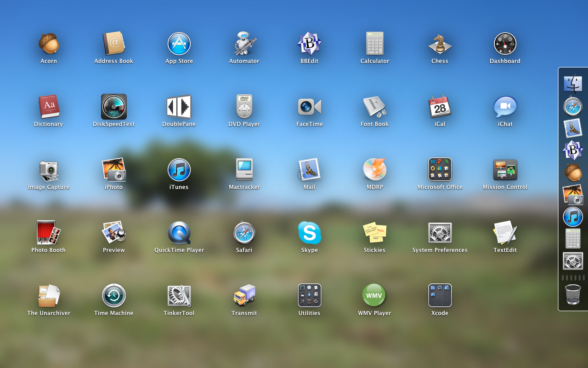588x368 pixels.
Task: Launch Skype
Action: pyautogui.click(x=309, y=233)
